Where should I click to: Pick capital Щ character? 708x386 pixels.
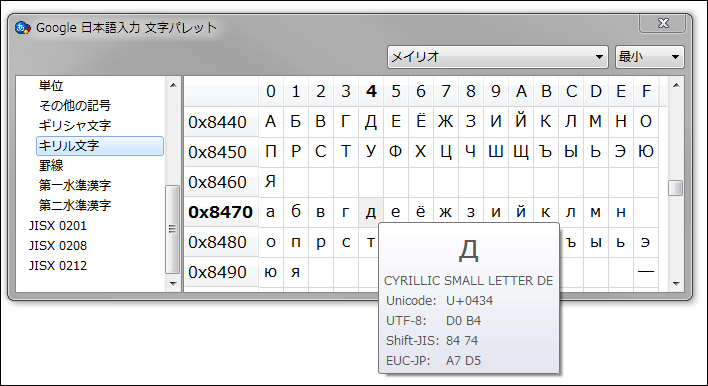(521, 152)
